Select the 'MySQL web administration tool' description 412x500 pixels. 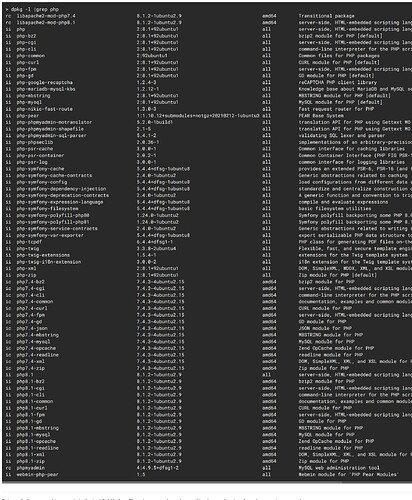339,468
